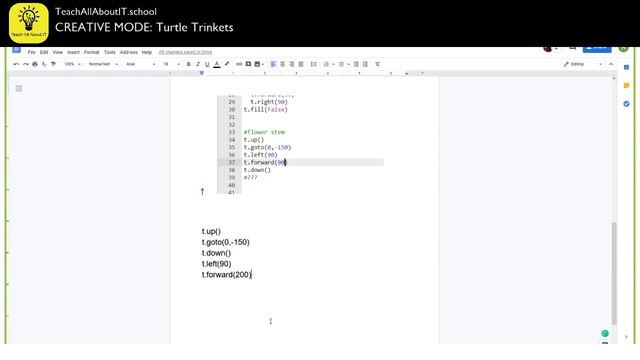
Task: Click the TeachAllAboutIT lightbulb logo
Action: [29, 23]
